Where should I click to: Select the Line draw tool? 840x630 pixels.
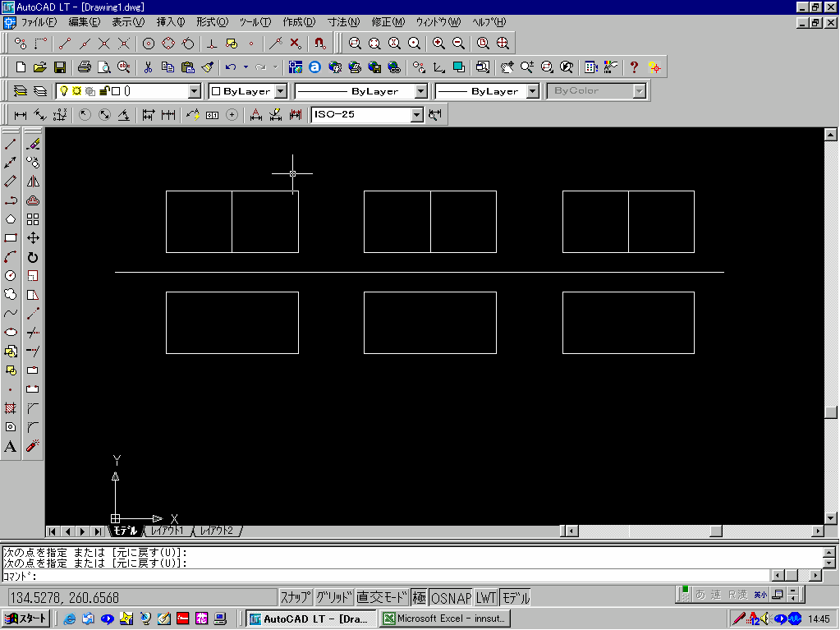click(10, 144)
